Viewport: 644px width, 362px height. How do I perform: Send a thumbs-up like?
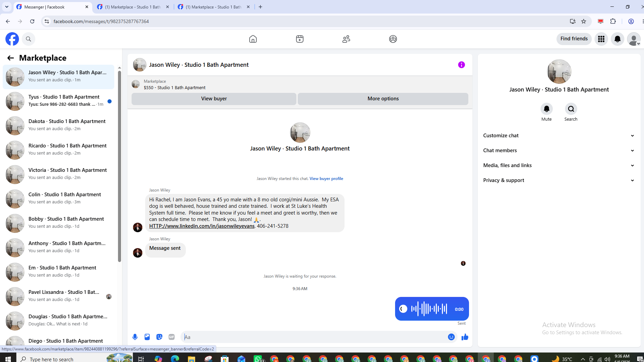point(465,337)
